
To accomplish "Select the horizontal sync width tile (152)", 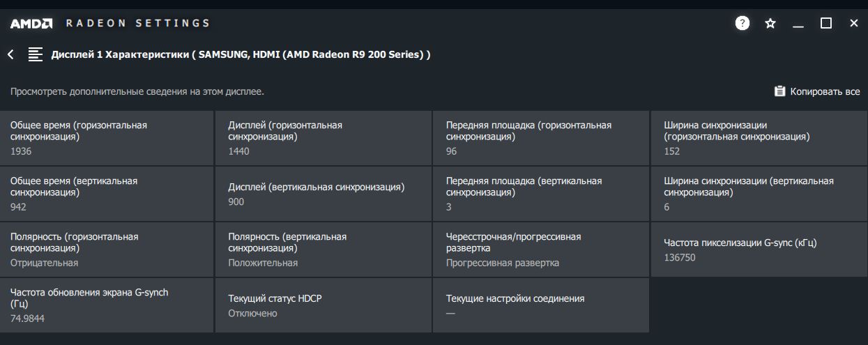I will [x=759, y=137].
